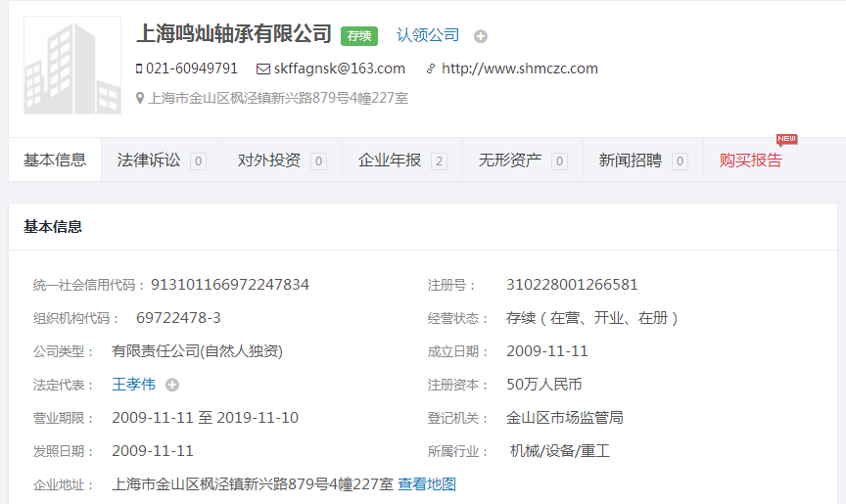The width and height of the screenshot is (846, 504).
Task: Open the 认领公司 link
Action: click(x=427, y=35)
